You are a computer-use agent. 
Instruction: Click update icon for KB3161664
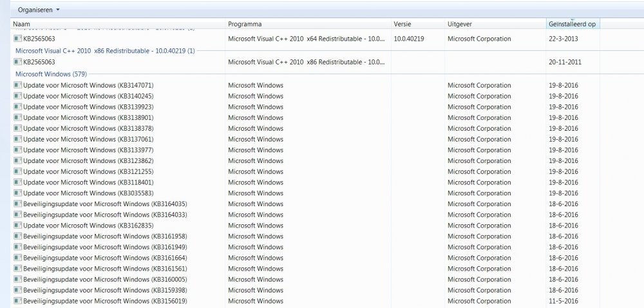click(17, 258)
